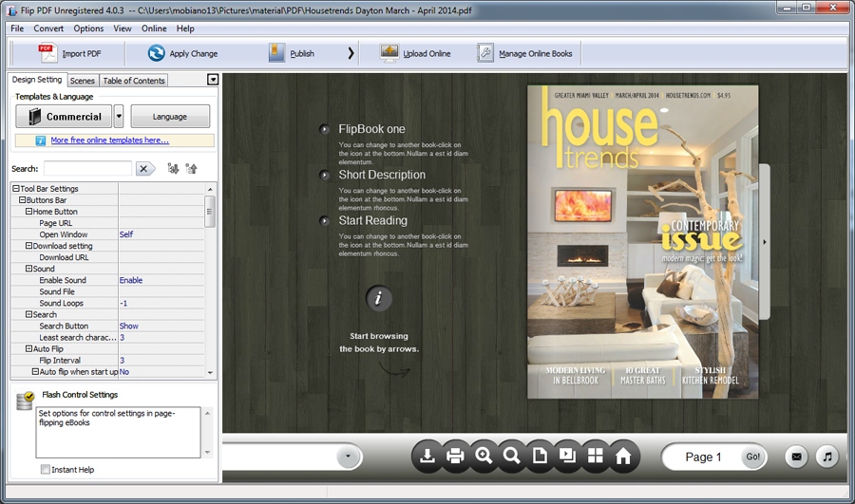Open the viewer bottom-left dropdown arrow

pyautogui.click(x=348, y=457)
